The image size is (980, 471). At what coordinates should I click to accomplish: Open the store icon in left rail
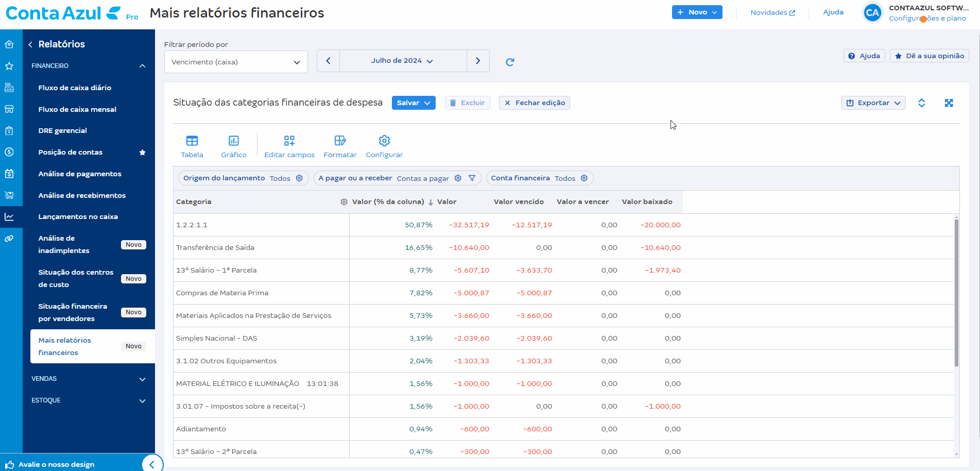point(9,109)
